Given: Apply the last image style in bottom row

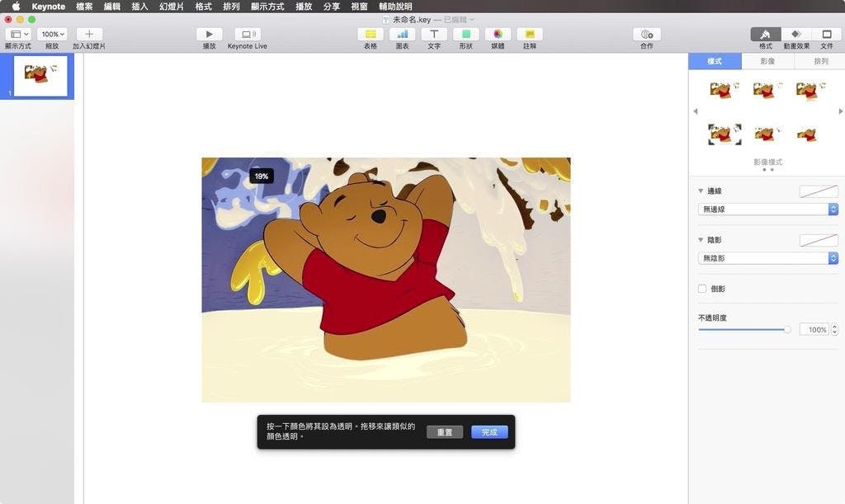Looking at the screenshot, I should [808, 134].
